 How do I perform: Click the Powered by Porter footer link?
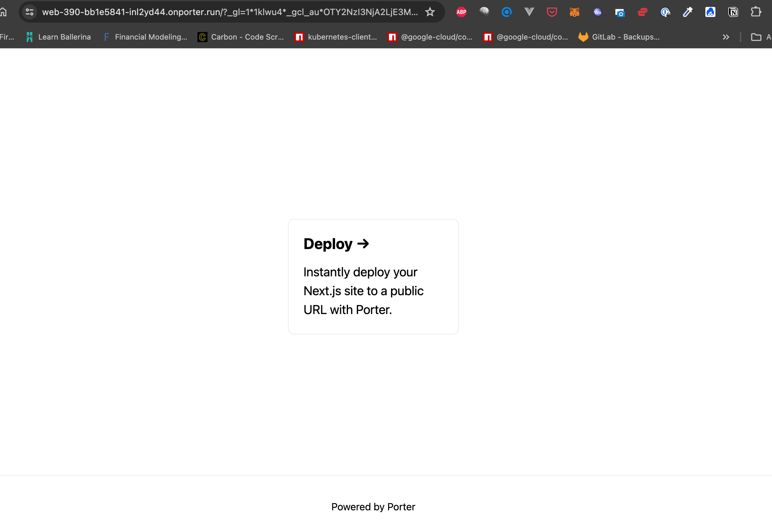(x=373, y=507)
